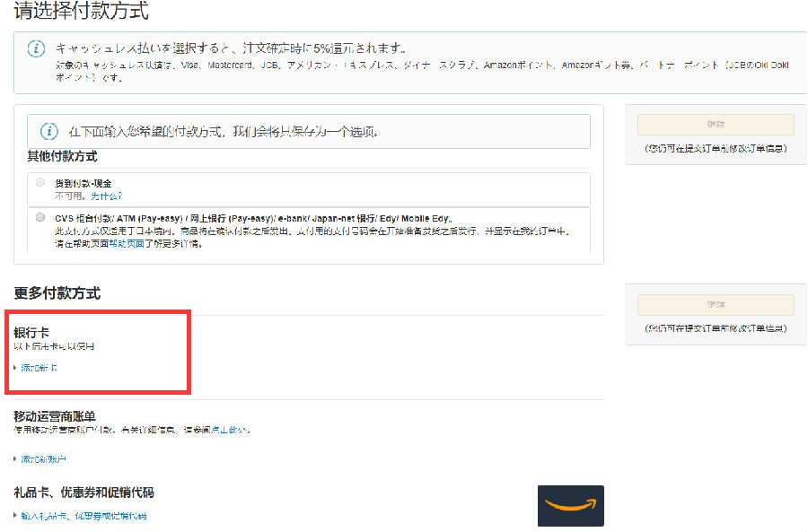Viewport: 808px width, 532px height.
Task: Click the Amazon gift card logo image
Action: pos(570,505)
